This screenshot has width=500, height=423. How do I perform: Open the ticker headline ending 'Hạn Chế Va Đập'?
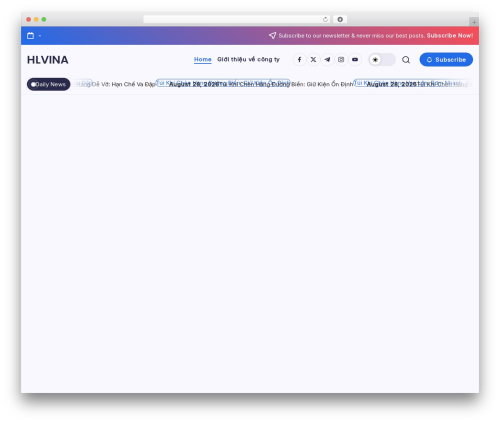click(116, 84)
